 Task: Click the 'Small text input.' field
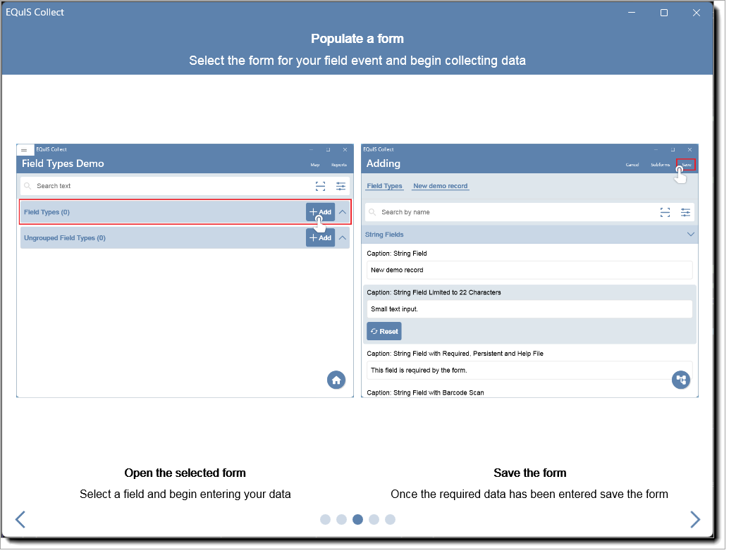(x=529, y=309)
